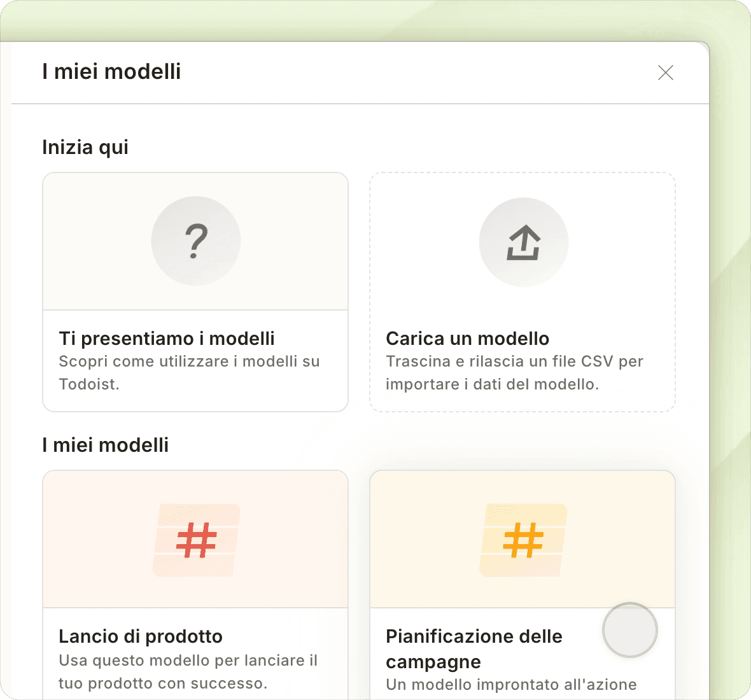Click the upload arrow icon
751x700 pixels.
(523, 242)
